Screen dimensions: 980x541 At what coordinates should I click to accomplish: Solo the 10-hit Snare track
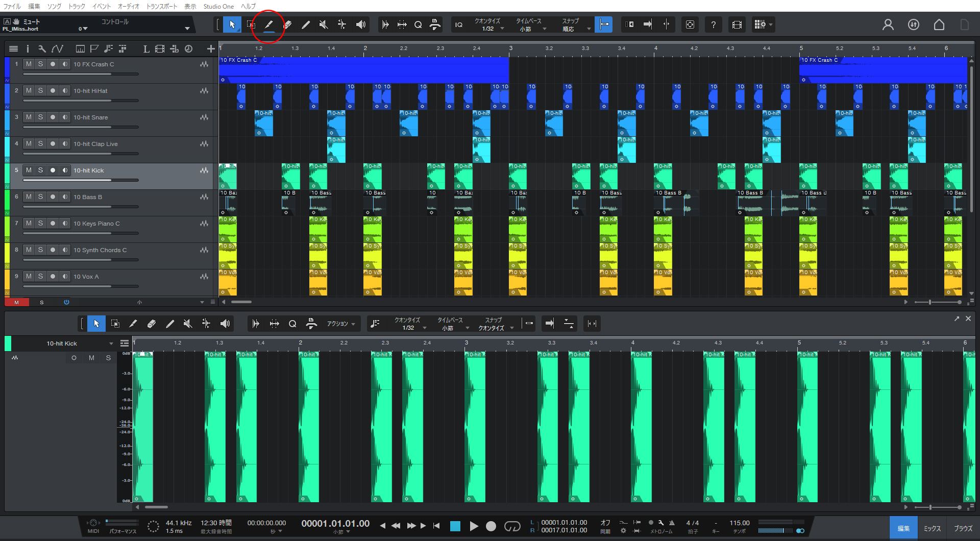pyautogui.click(x=40, y=117)
